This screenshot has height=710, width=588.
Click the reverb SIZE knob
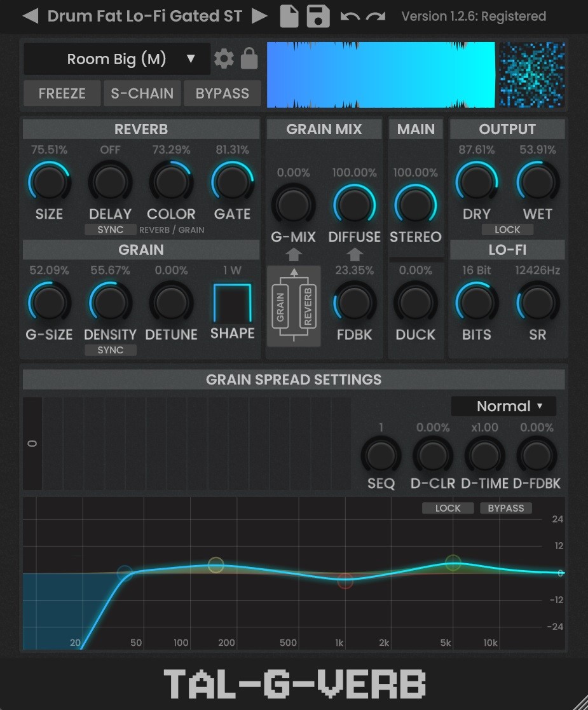tap(50, 182)
